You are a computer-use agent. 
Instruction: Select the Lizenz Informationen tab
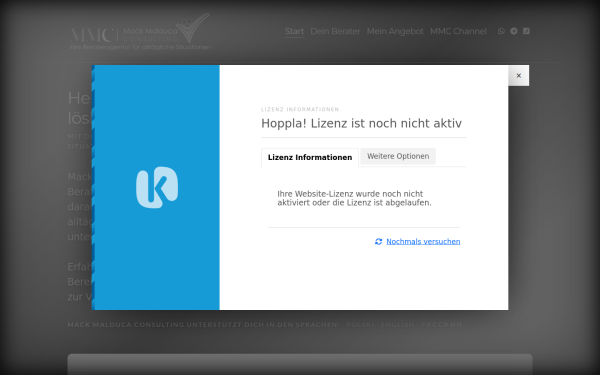(310, 157)
